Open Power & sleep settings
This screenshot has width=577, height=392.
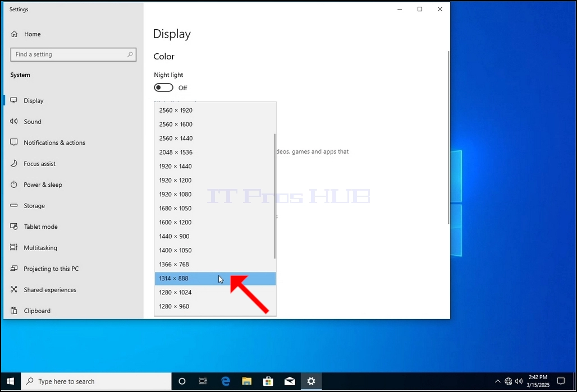(73, 185)
